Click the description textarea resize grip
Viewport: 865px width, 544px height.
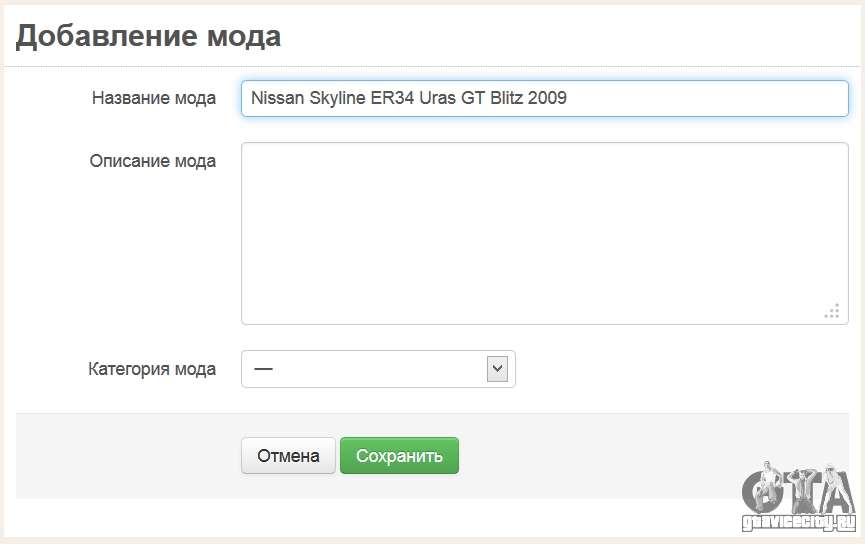tap(832, 311)
